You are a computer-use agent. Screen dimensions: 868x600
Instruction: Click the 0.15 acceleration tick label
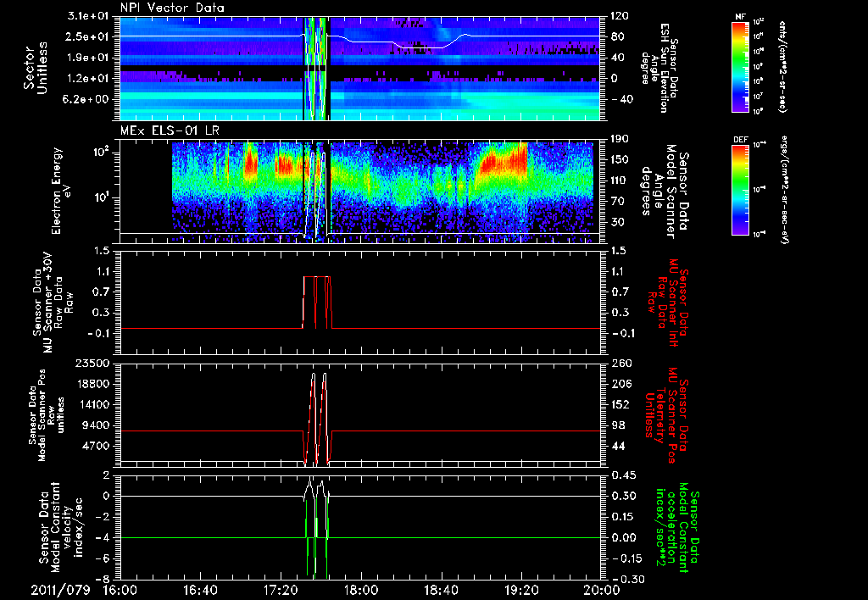623,517
